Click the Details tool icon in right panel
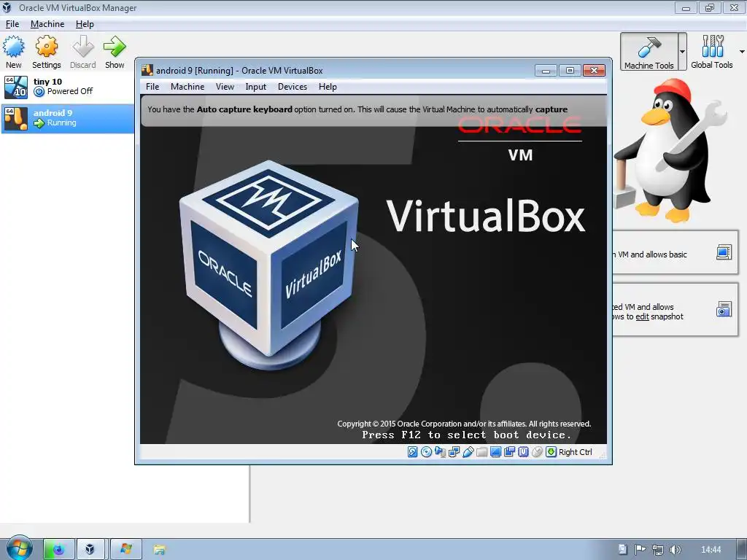Image resolution: width=747 pixels, height=560 pixels. point(724,252)
